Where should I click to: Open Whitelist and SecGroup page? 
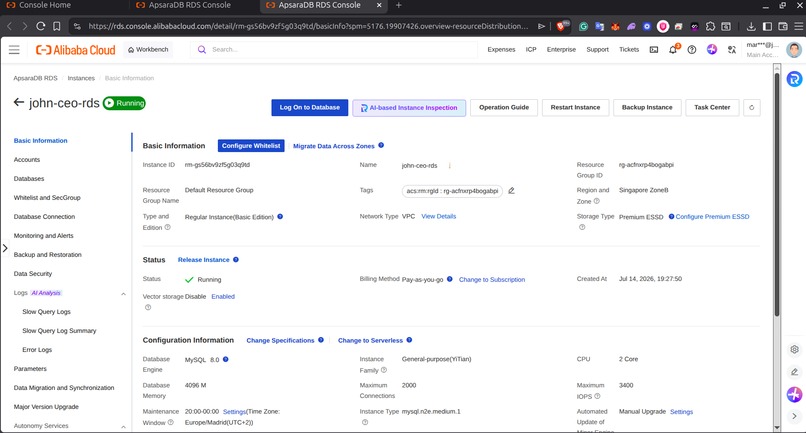point(47,198)
